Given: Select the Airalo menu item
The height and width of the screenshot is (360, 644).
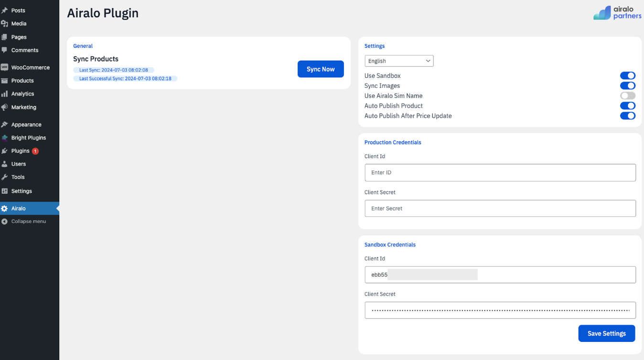Looking at the screenshot, I should click(30, 209).
